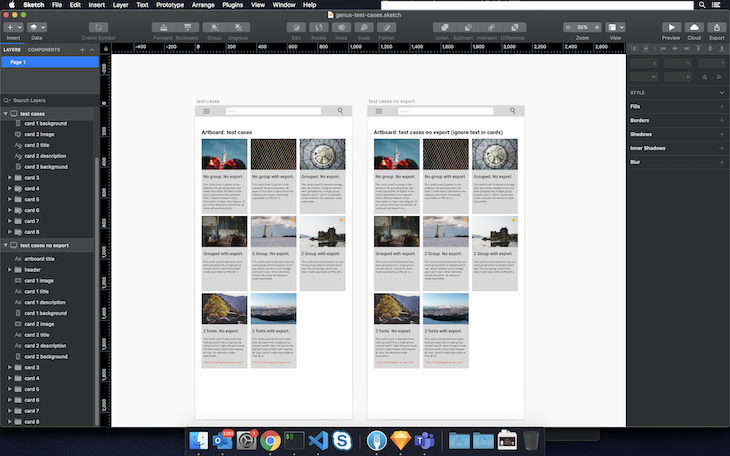This screenshot has width=730, height=456.
Task: Open the Insert tool menu
Action: coord(13,27)
